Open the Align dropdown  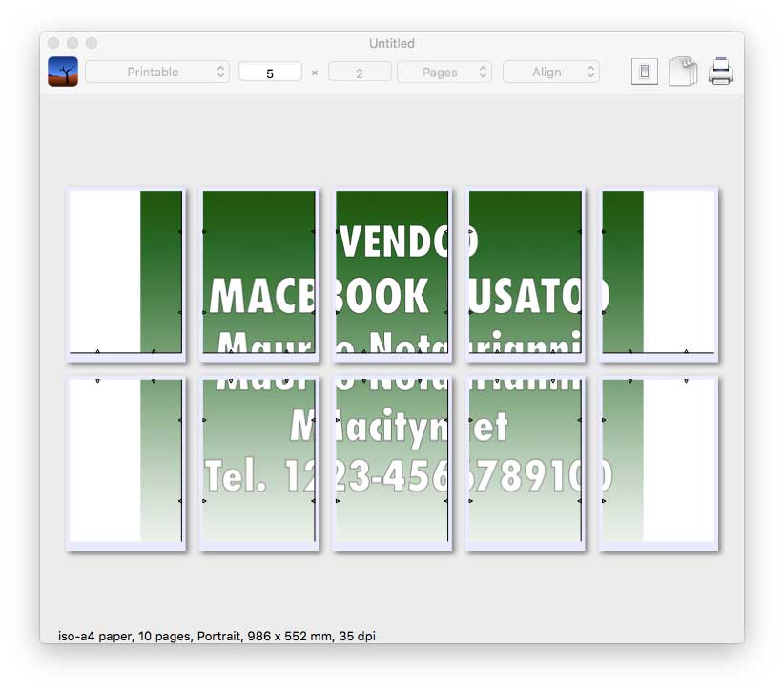[x=551, y=72]
